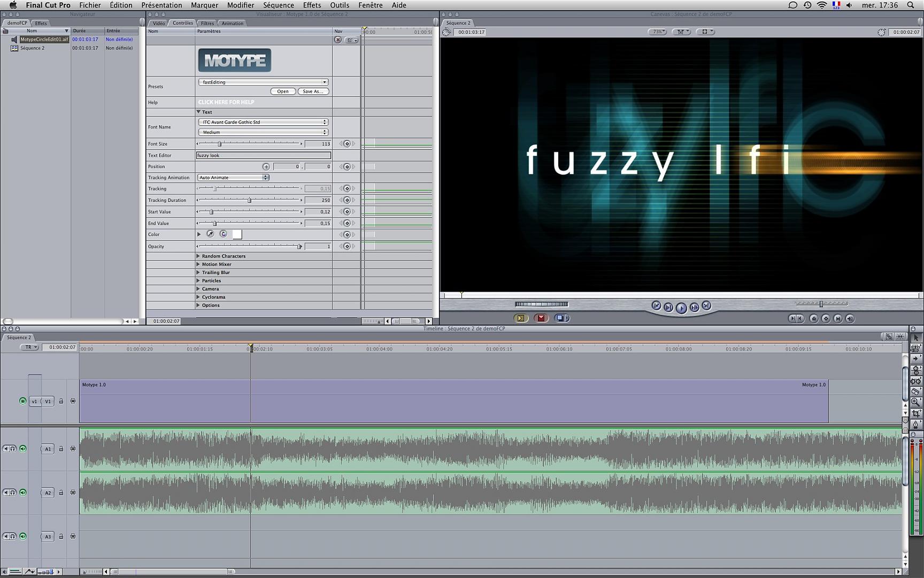Click the Tracking Duration slider

(x=249, y=200)
